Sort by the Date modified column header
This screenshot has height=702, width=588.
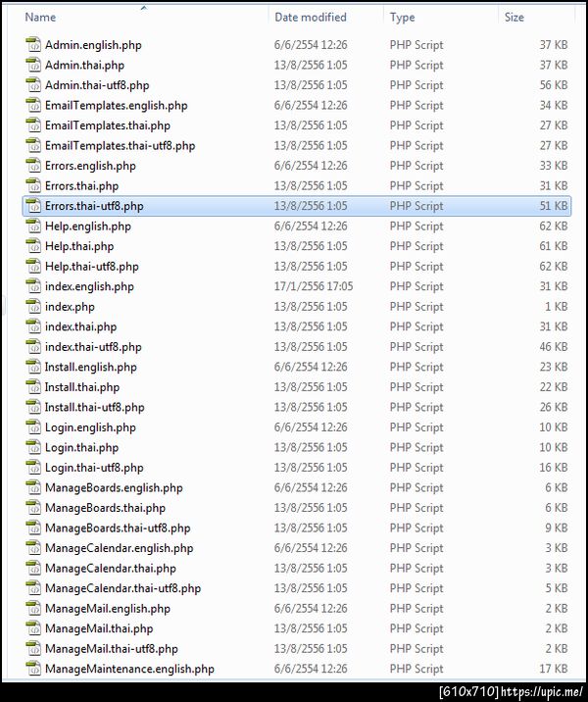[311, 17]
